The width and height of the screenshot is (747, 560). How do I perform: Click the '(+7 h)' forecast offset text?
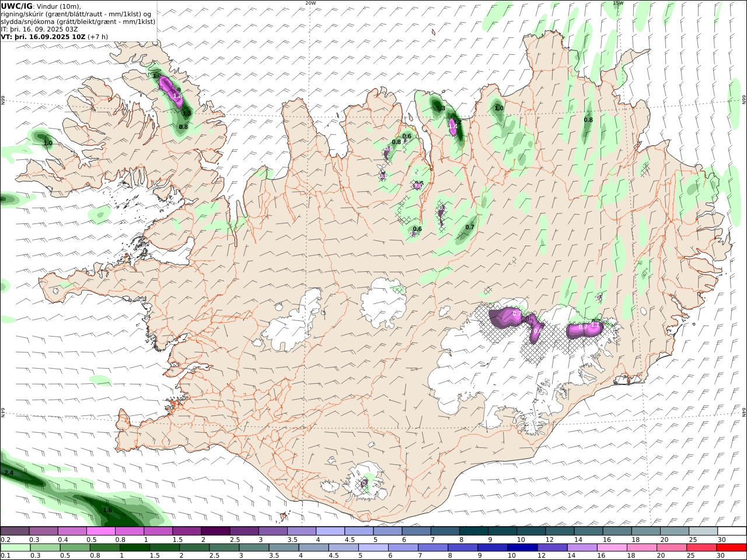click(97, 37)
